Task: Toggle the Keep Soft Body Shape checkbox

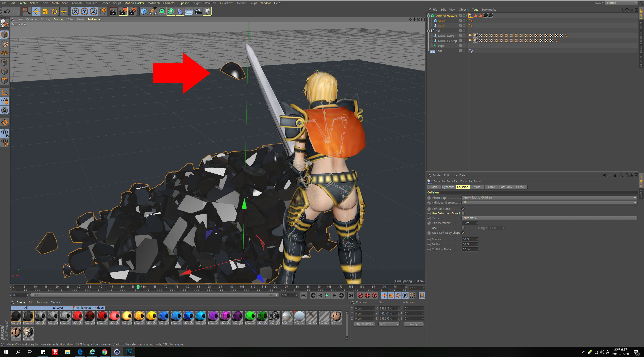Action: [x=463, y=233]
